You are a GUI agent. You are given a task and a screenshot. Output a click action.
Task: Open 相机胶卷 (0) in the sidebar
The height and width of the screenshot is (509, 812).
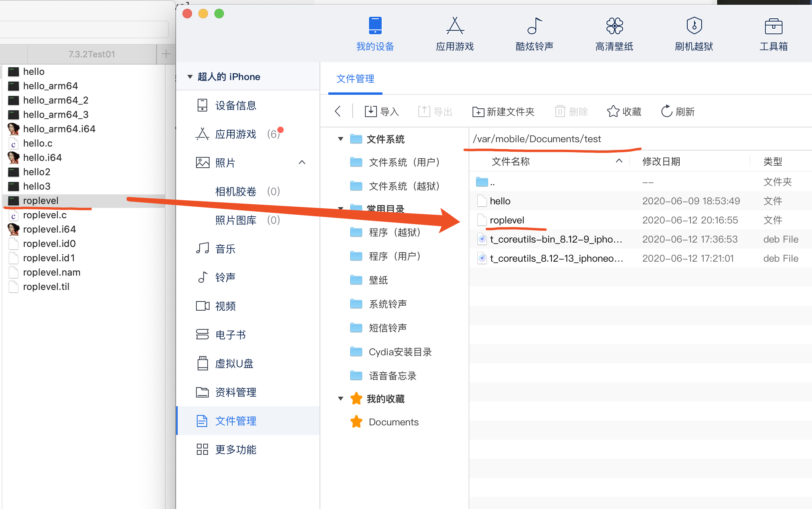(248, 191)
